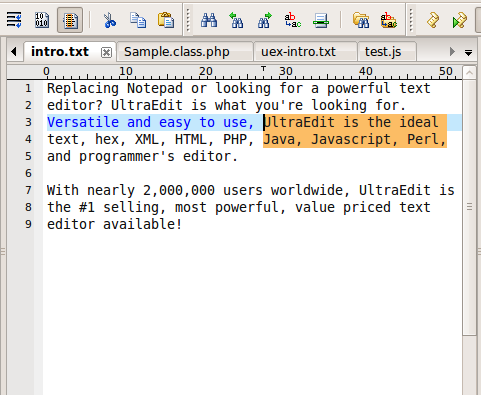
Task: Toggle word wrap with the lines icon
Action: (14, 20)
